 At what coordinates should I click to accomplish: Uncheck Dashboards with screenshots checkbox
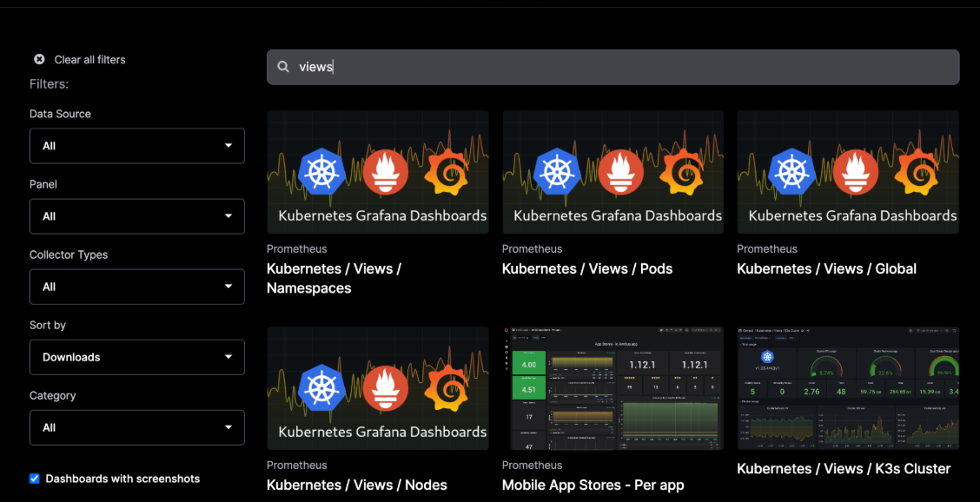35,479
